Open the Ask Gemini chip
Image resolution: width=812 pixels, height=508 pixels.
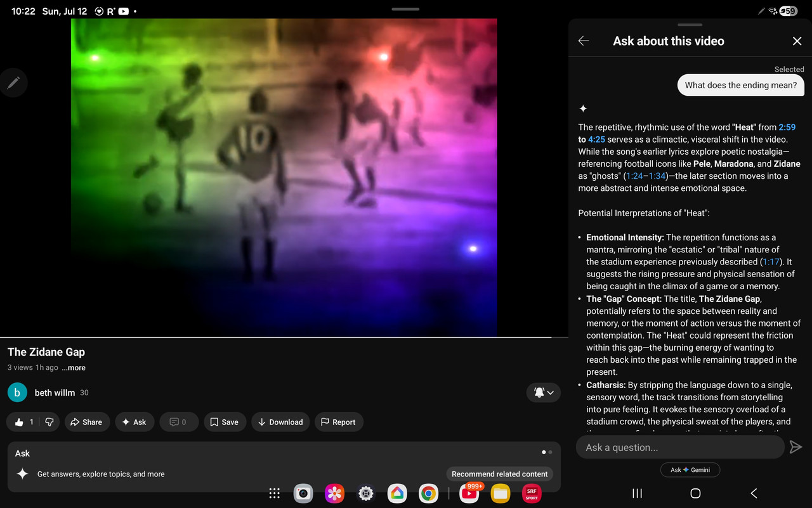690,470
